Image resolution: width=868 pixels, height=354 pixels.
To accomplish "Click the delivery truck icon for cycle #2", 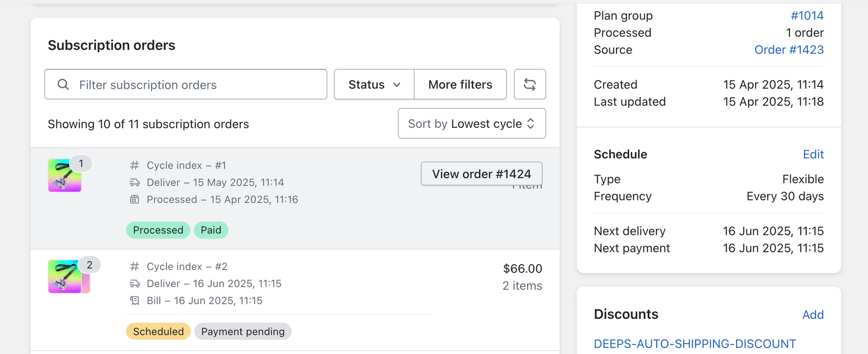I will [134, 284].
